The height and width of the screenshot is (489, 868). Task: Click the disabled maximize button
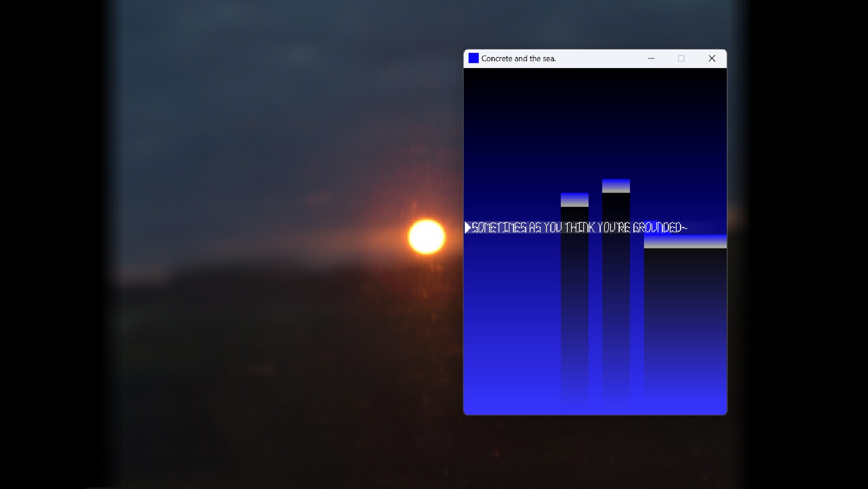point(681,58)
